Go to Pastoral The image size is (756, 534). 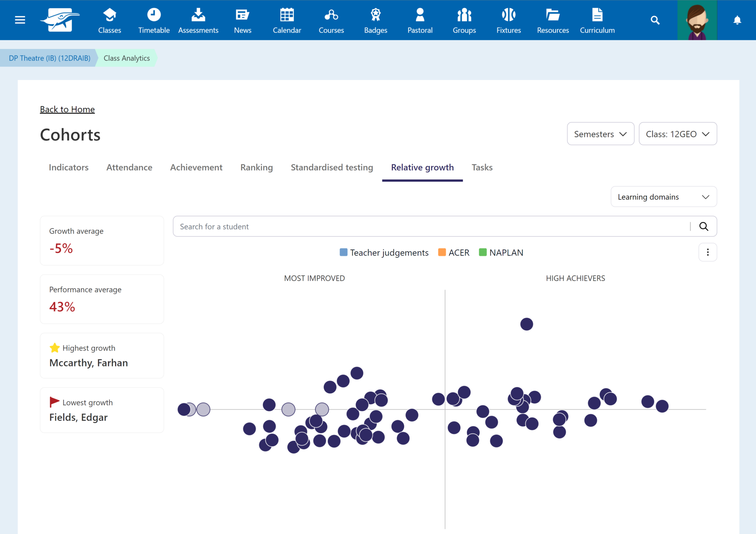419,20
